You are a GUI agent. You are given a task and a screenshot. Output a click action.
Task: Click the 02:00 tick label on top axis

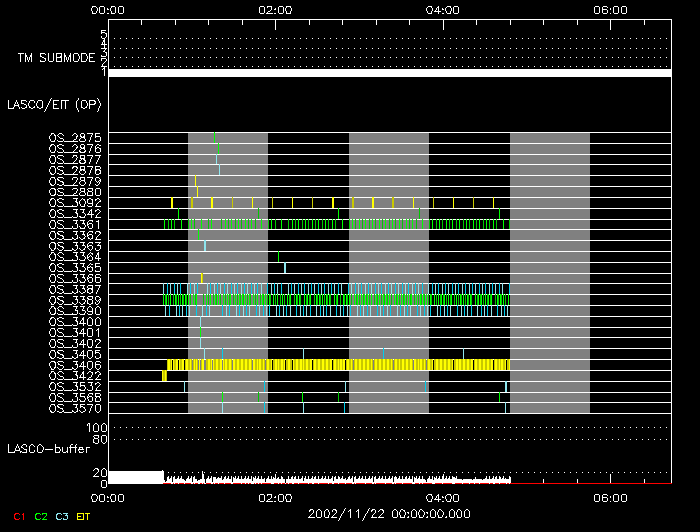point(274,9)
